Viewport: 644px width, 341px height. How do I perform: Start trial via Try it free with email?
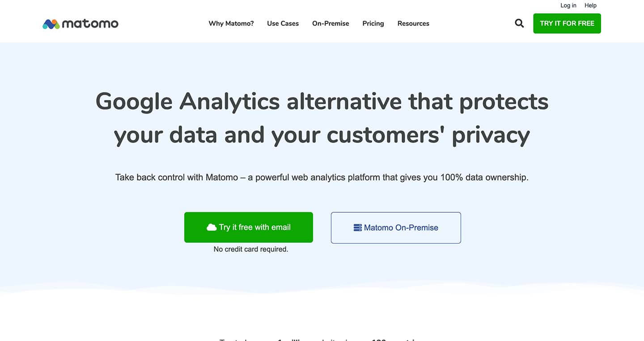click(249, 227)
